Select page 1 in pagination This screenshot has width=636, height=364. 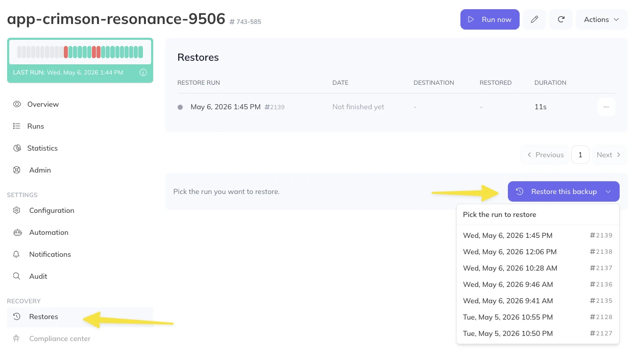pyautogui.click(x=580, y=155)
